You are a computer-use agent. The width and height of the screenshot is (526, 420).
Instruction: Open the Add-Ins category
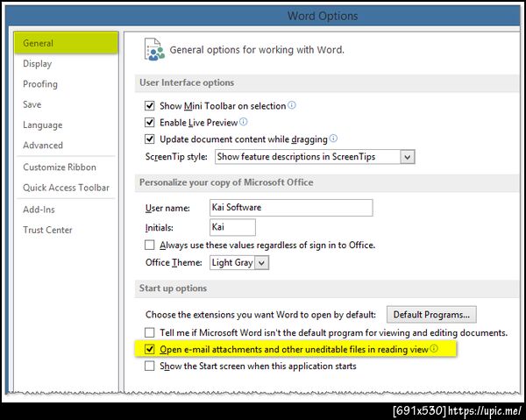click(39, 210)
